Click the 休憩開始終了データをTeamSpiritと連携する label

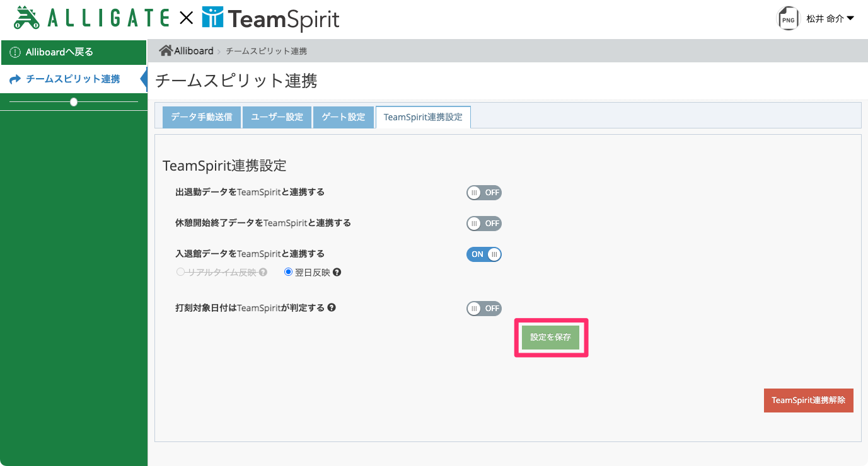coord(263,223)
